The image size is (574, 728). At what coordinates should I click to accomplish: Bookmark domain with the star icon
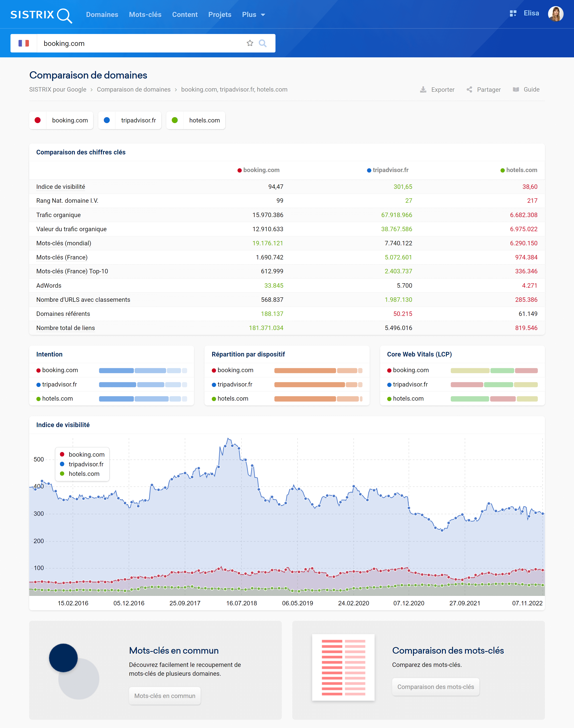click(x=250, y=43)
